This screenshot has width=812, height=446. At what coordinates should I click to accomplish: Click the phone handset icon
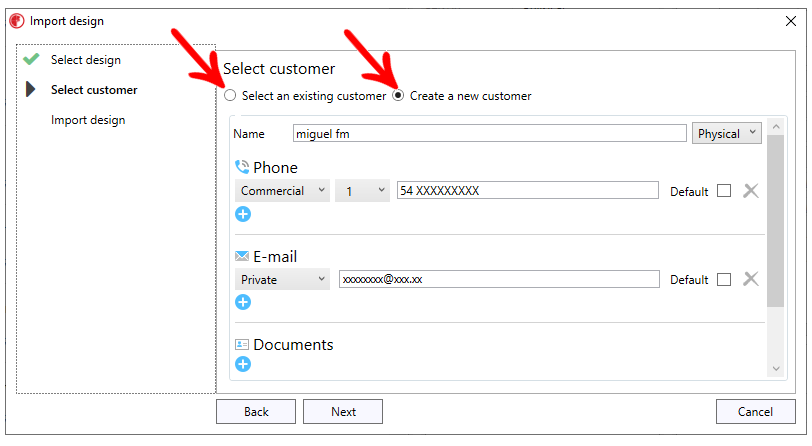[x=242, y=167]
